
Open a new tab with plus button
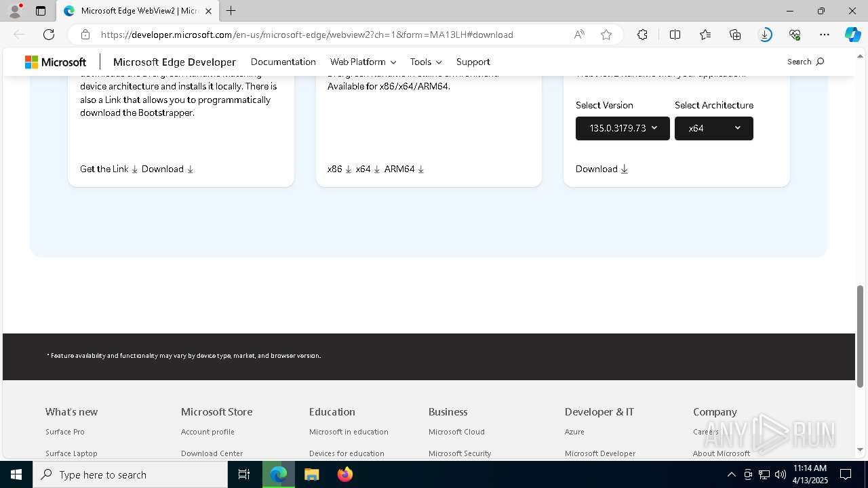pyautogui.click(x=231, y=11)
